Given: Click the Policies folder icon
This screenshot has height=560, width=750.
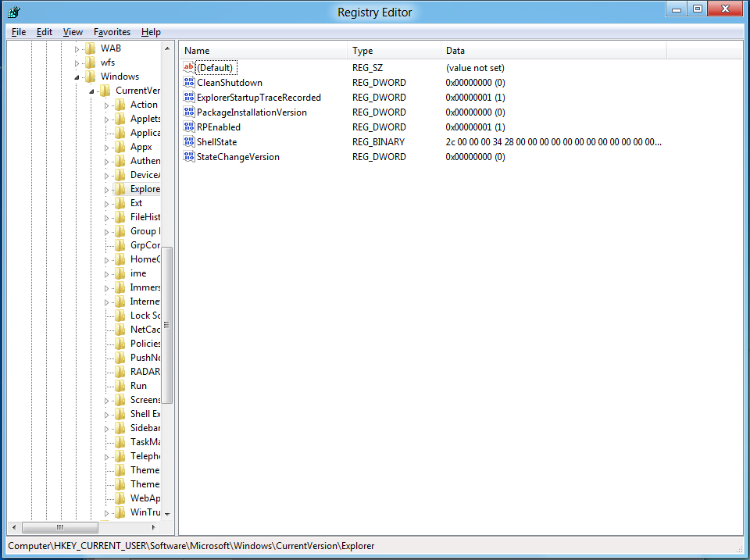Looking at the screenshot, I should (120, 344).
